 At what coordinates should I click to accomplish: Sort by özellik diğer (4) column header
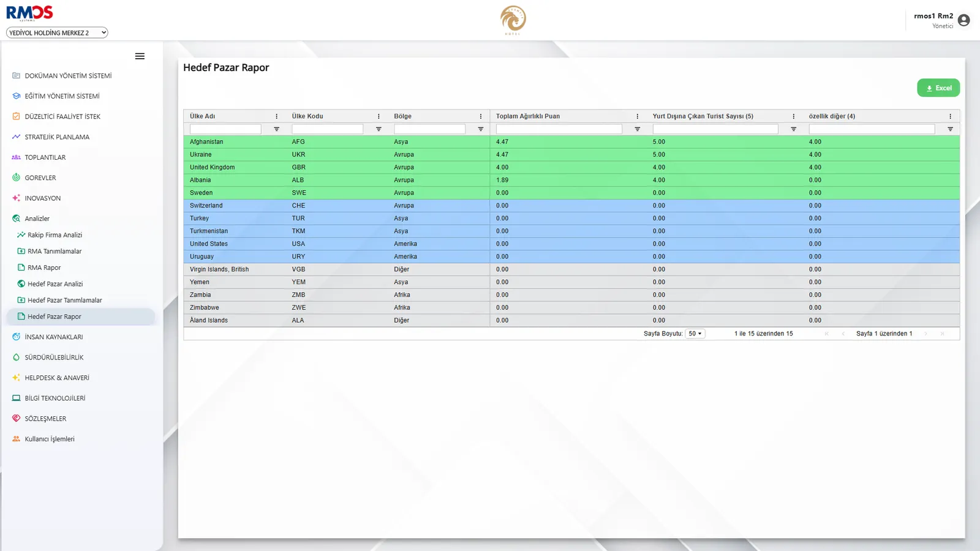[832, 116]
